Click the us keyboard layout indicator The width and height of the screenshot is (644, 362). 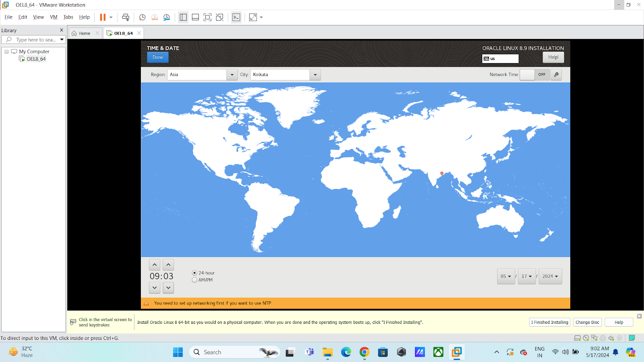[500, 59]
